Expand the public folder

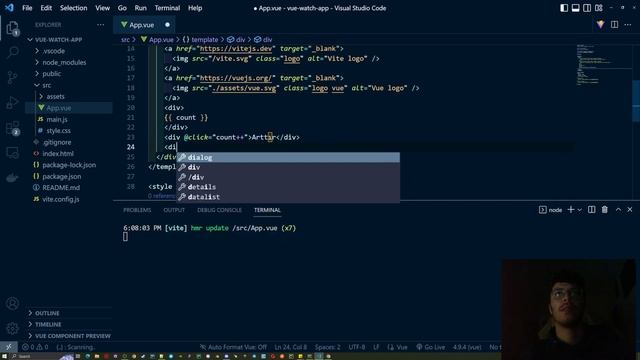[69, 74]
